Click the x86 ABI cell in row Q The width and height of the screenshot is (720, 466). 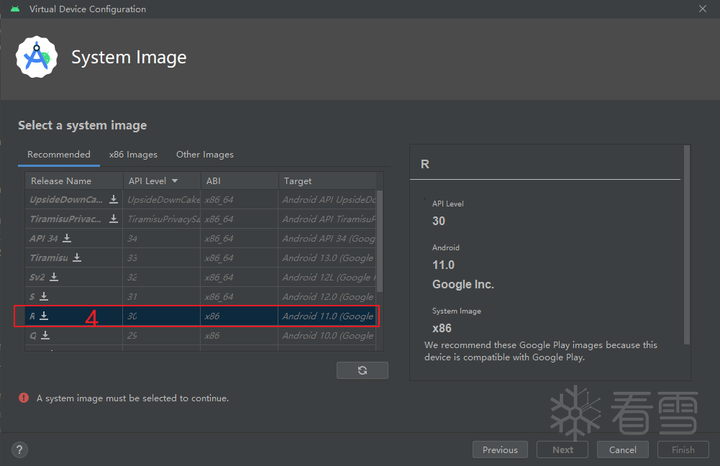point(240,336)
